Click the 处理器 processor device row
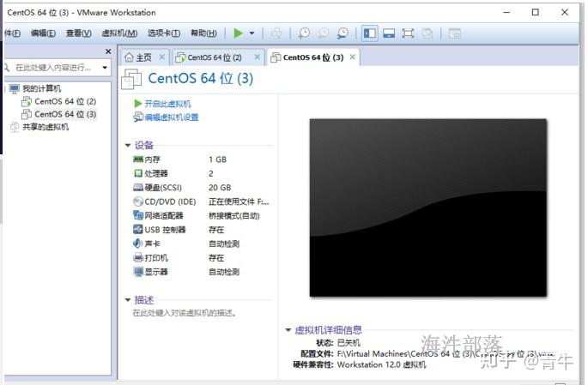588x385 pixels. tap(202, 173)
